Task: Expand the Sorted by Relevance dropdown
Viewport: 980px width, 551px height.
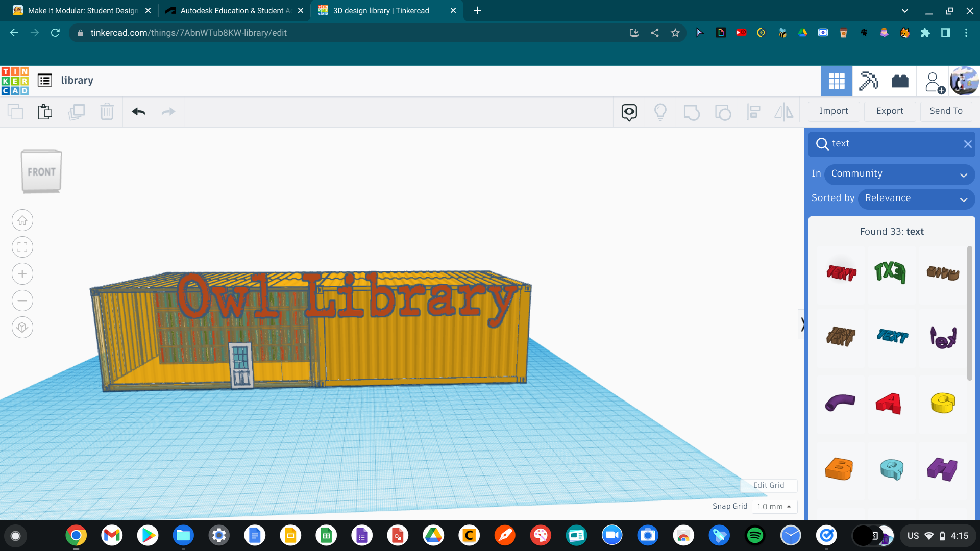Action: (916, 198)
